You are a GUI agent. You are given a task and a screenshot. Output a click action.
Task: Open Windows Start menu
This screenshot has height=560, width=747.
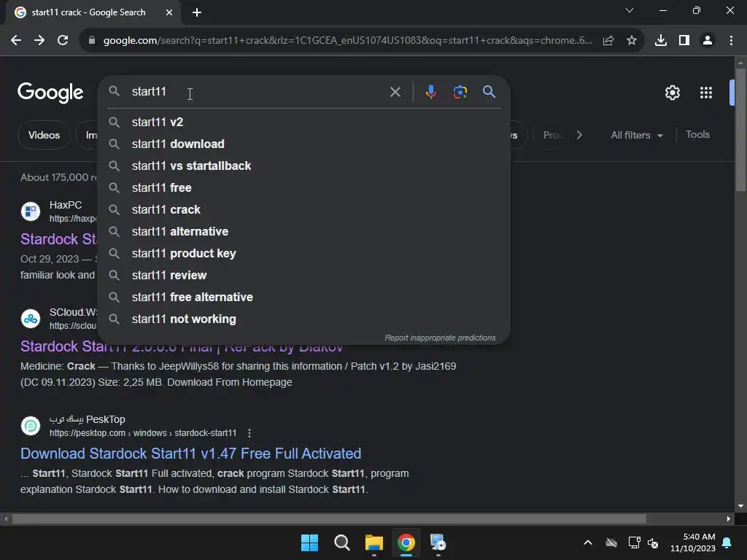coord(309,542)
